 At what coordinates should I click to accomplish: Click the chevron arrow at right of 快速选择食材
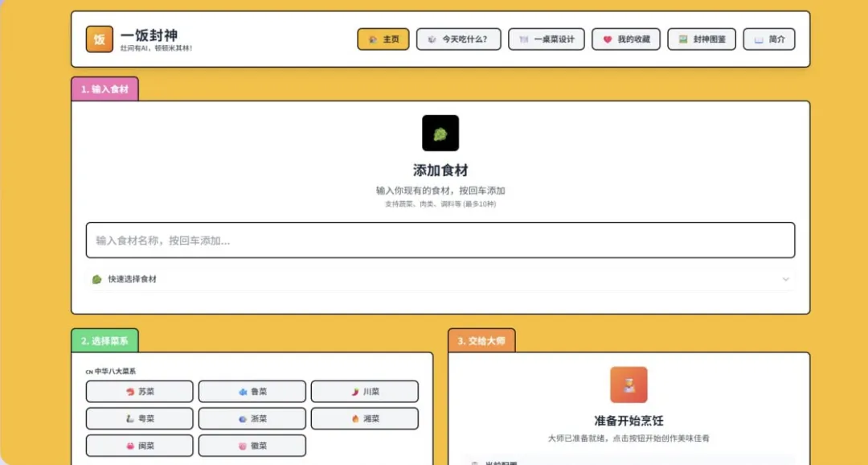click(785, 279)
